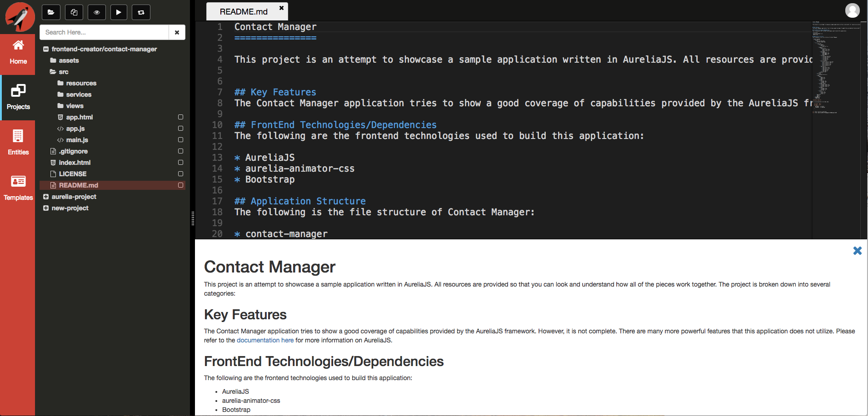
Task: Click the retweet refresh toolbar button
Action: point(141,12)
